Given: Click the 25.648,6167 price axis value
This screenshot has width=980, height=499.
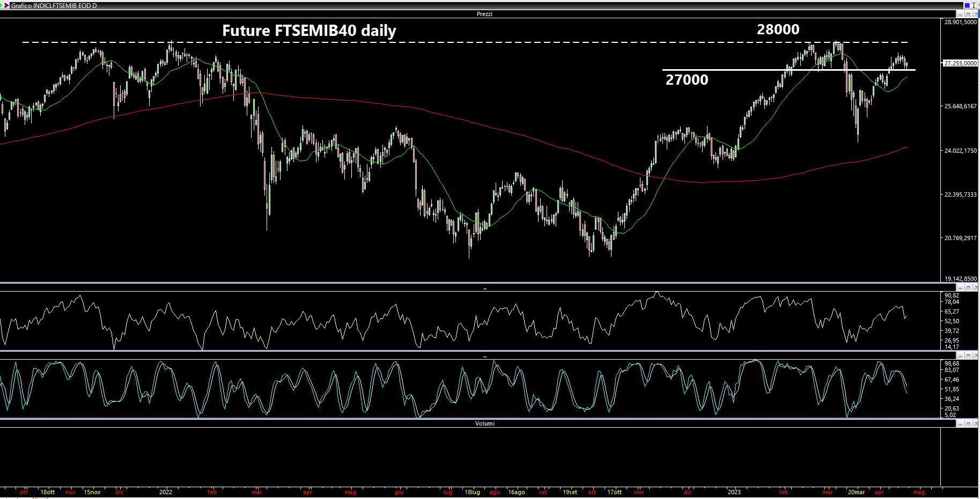Looking at the screenshot, I should point(960,106).
